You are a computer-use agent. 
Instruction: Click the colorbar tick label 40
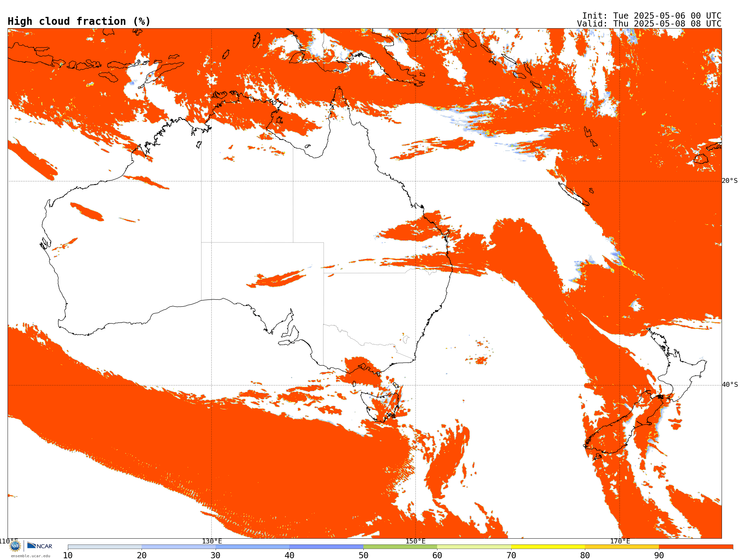[289, 555]
